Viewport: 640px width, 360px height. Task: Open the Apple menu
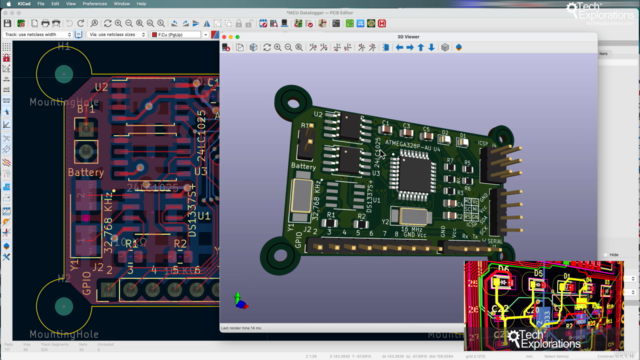point(9,4)
